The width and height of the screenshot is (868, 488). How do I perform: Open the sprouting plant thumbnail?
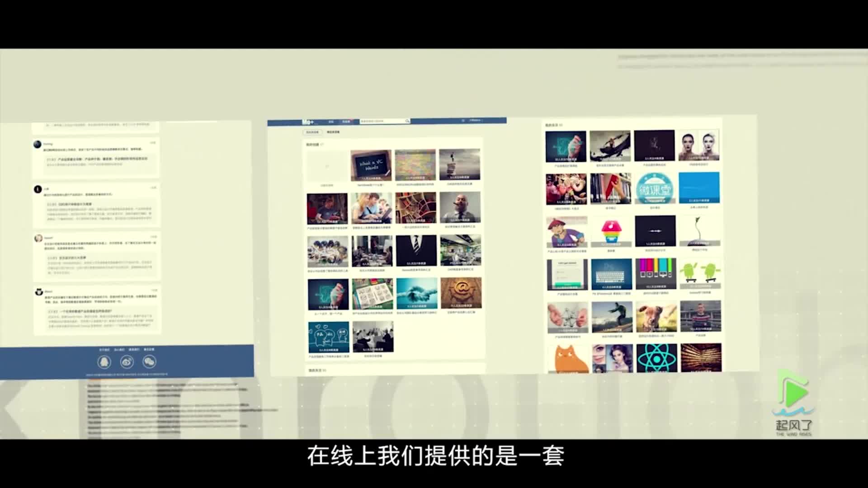699,230
